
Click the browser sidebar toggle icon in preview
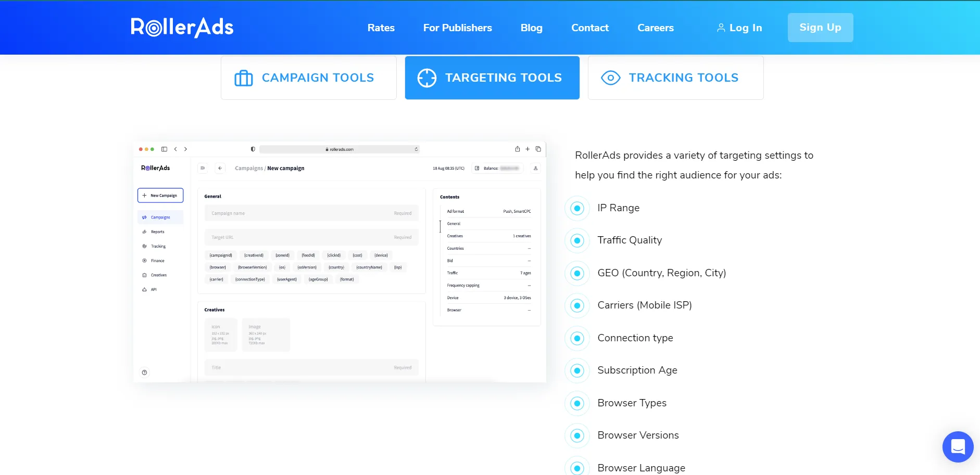point(164,149)
